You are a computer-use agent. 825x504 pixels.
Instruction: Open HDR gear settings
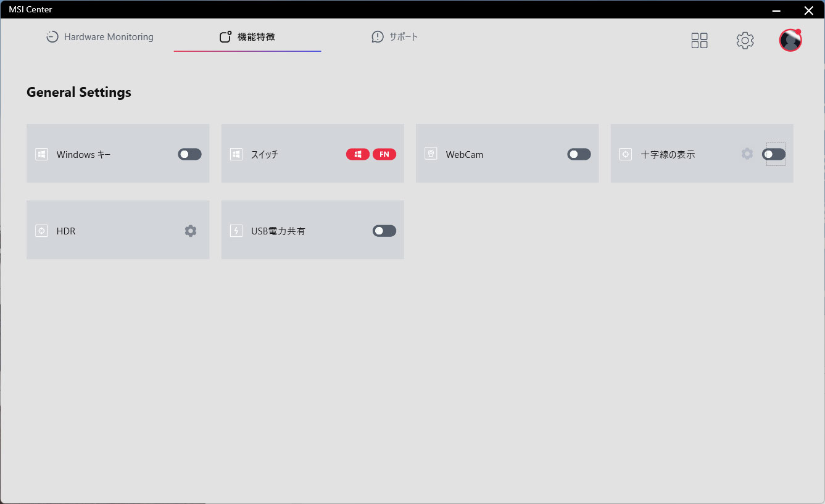click(191, 231)
